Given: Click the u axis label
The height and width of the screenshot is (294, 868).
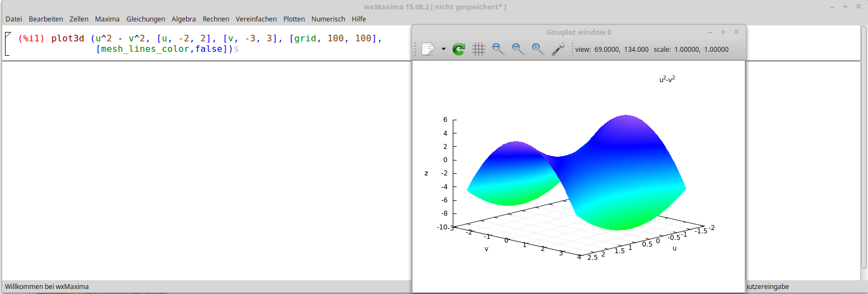Looking at the screenshot, I should tap(675, 248).
